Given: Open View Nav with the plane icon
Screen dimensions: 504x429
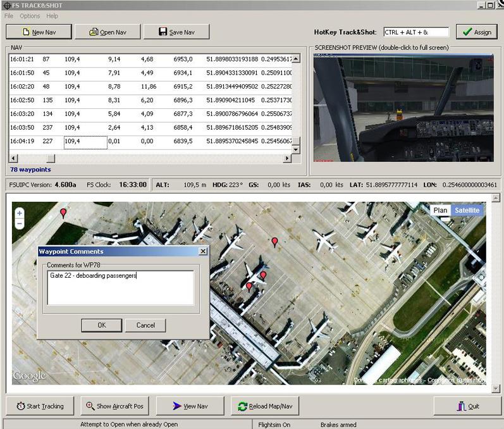Looking at the screenshot, I should click(x=190, y=406).
